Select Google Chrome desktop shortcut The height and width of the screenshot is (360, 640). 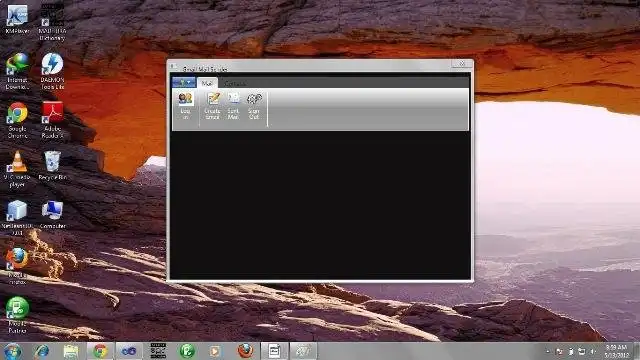point(17,120)
